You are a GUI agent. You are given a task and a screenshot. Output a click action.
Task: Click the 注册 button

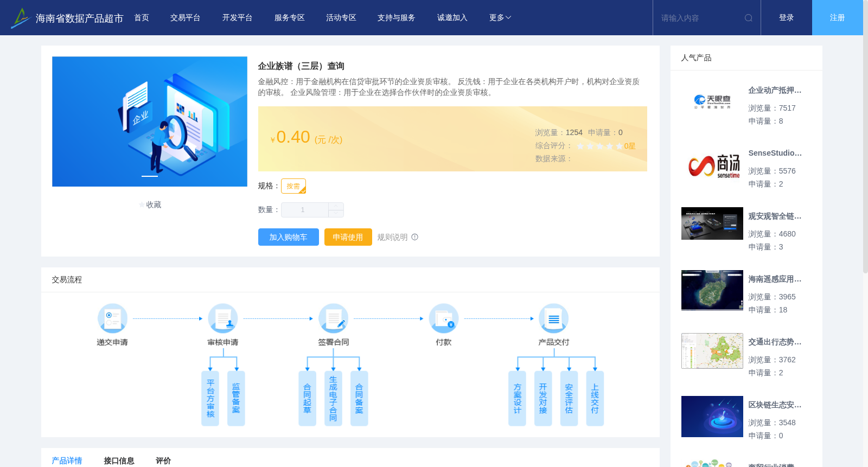838,18
